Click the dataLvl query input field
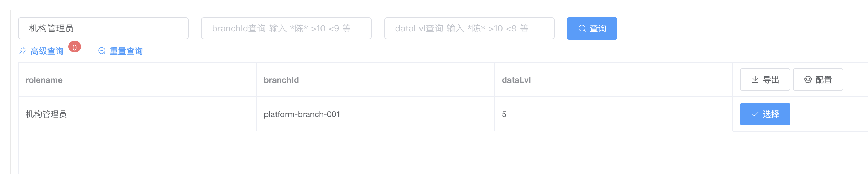 pos(469,28)
